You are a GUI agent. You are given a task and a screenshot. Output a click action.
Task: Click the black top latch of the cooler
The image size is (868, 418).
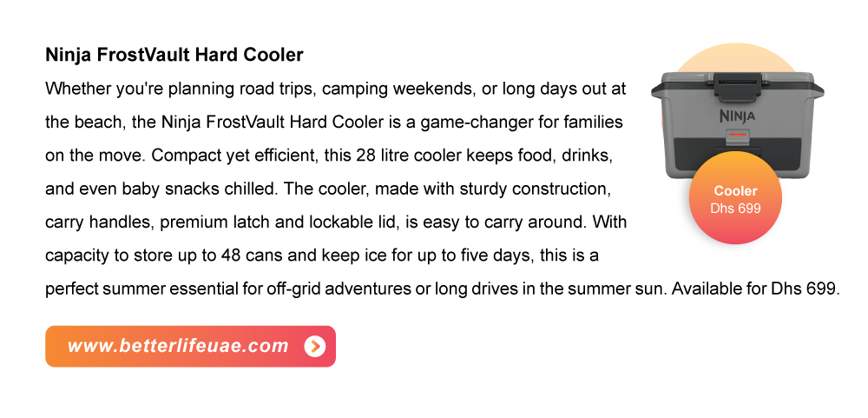(x=737, y=86)
